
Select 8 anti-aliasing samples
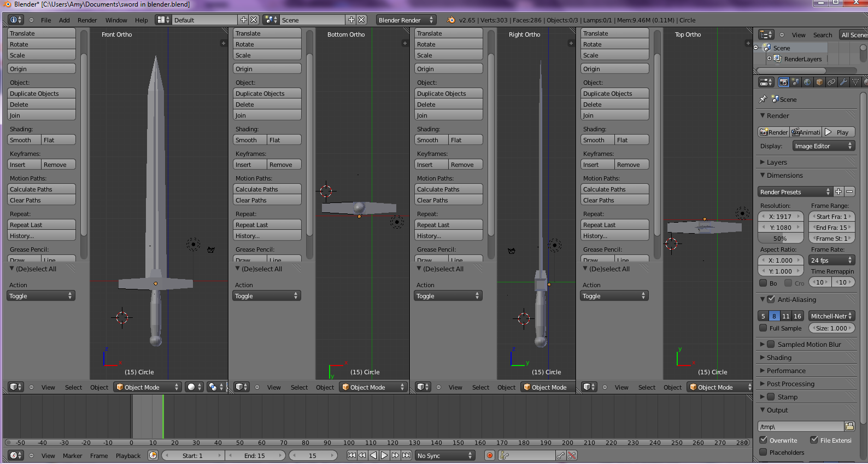coord(774,316)
